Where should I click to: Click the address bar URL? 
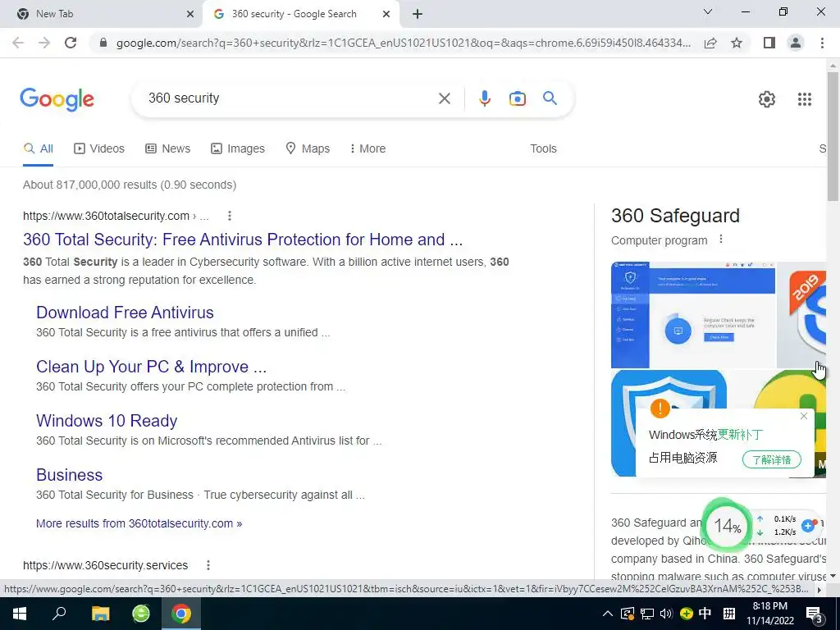coord(403,43)
